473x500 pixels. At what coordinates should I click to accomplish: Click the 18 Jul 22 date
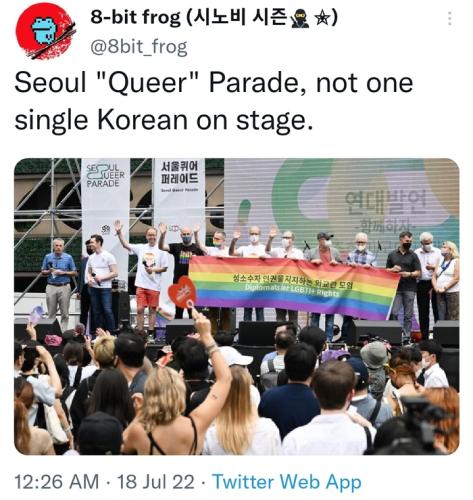coord(156,482)
